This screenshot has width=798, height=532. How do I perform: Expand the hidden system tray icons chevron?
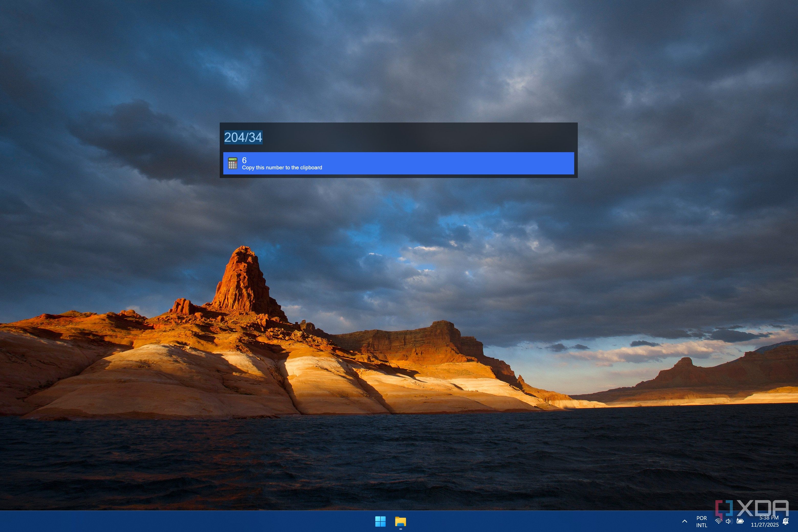tap(685, 522)
